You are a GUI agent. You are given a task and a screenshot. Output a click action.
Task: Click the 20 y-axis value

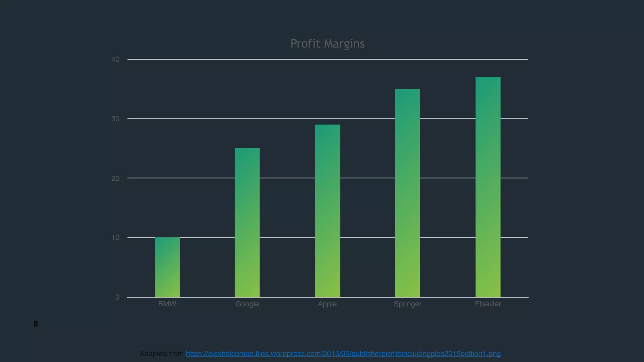click(115, 178)
